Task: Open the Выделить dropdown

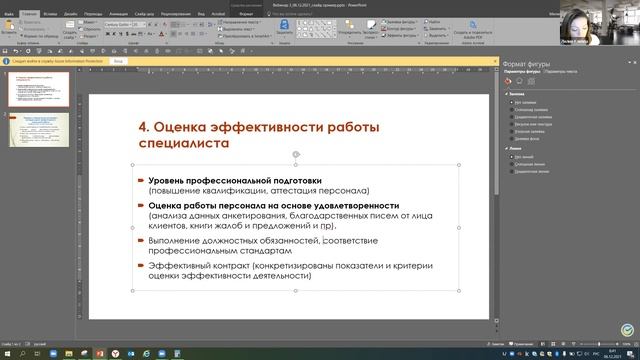Action: (436, 36)
